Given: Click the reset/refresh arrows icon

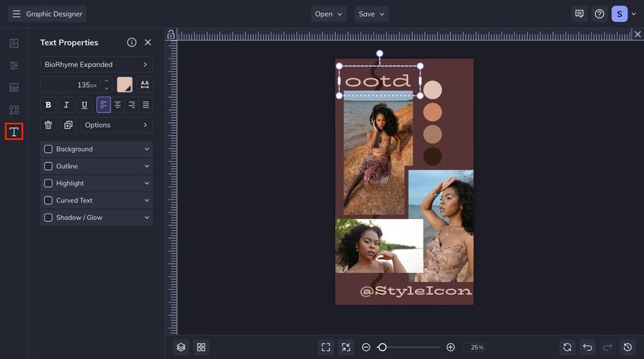Looking at the screenshot, I should (x=567, y=347).
